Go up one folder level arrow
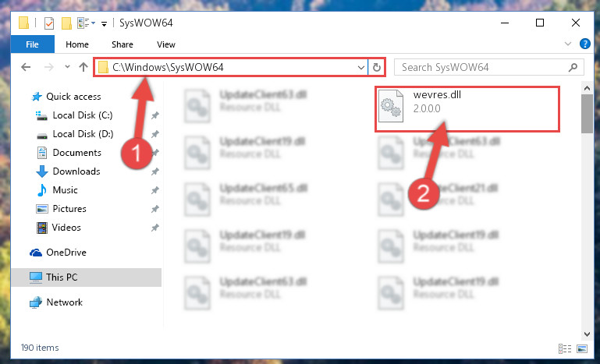The width and height of the screenshot is (600, 364). tap(83, 67)
